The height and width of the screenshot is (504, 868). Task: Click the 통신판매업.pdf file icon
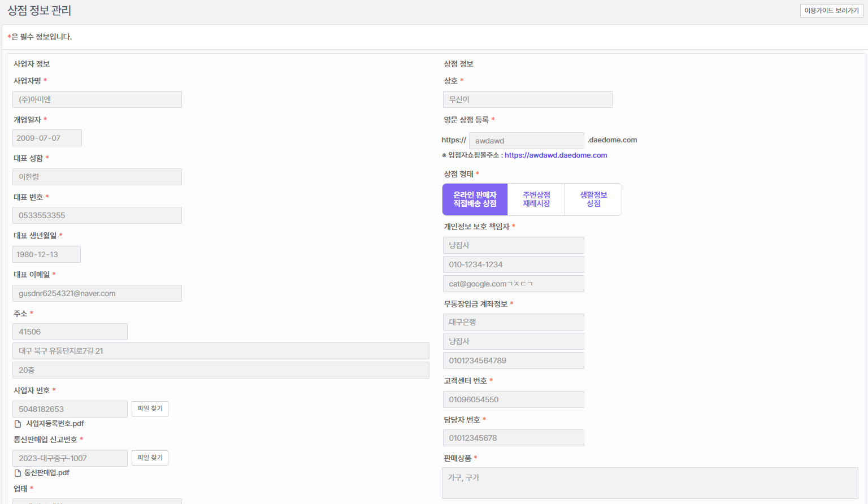click(18, 473)
